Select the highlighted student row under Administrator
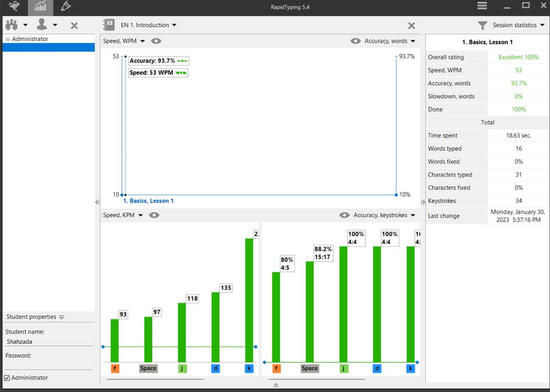Viewport: 550px width, 392px height. (x=48, y=47)
